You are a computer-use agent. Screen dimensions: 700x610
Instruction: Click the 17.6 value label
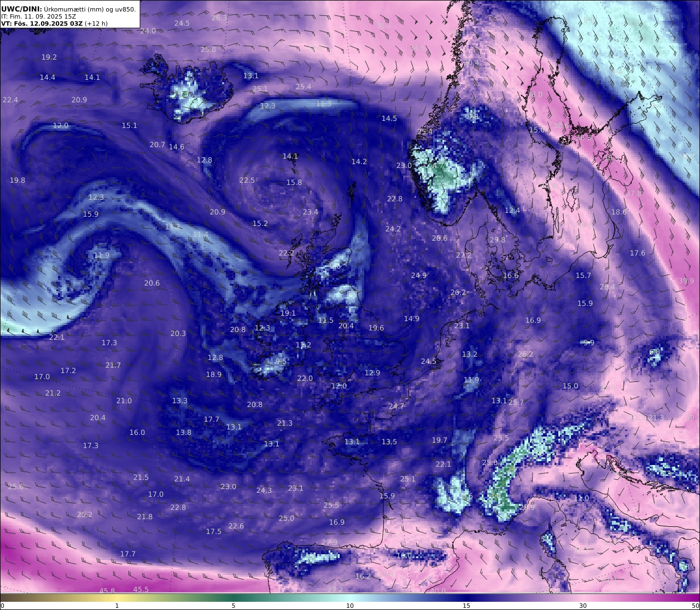pos(638,253)
